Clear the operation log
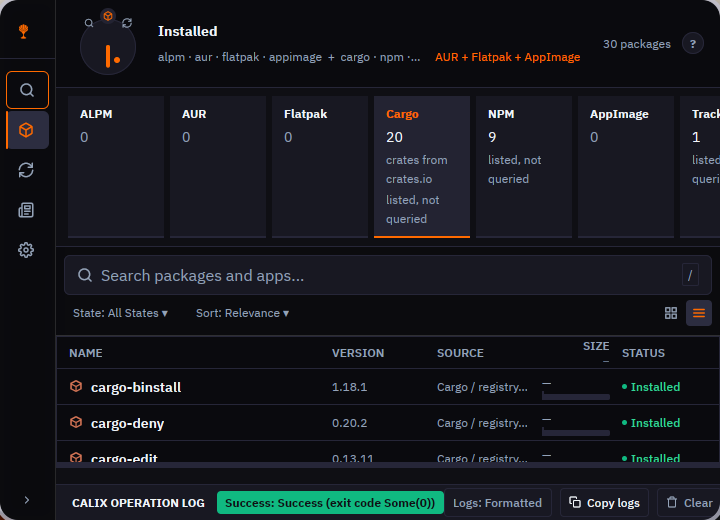 click(690, 503)
